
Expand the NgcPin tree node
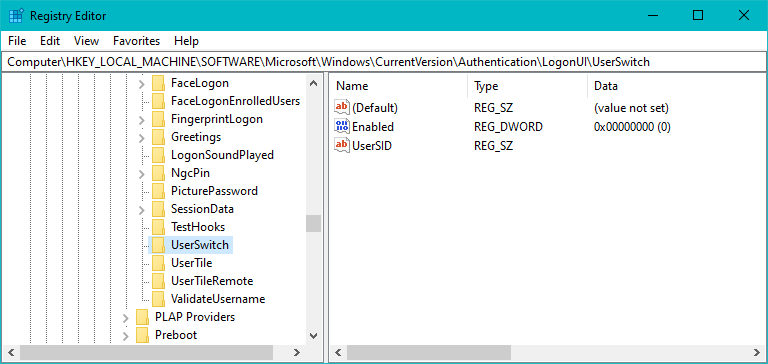142,173
